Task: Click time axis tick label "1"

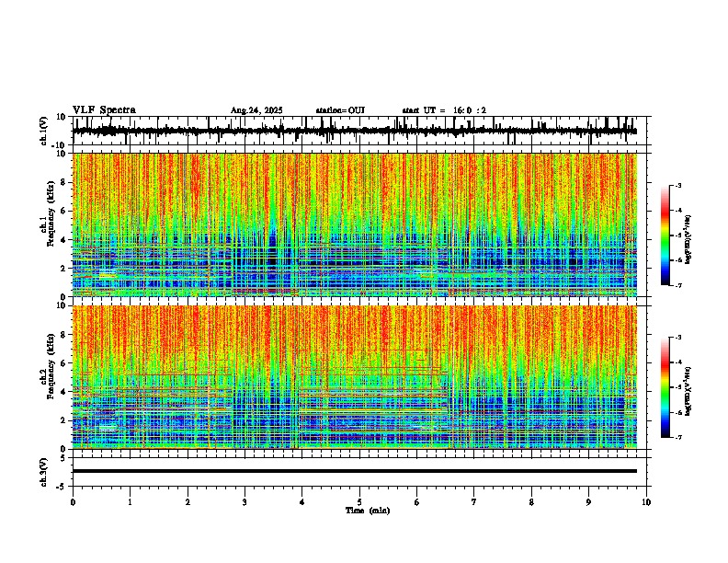Action: tap(130, 502)
